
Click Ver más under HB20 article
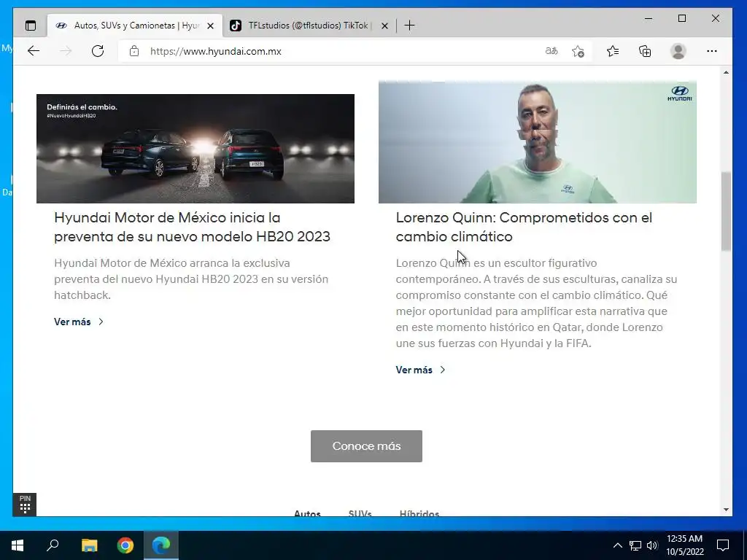[x=72, y=322]
